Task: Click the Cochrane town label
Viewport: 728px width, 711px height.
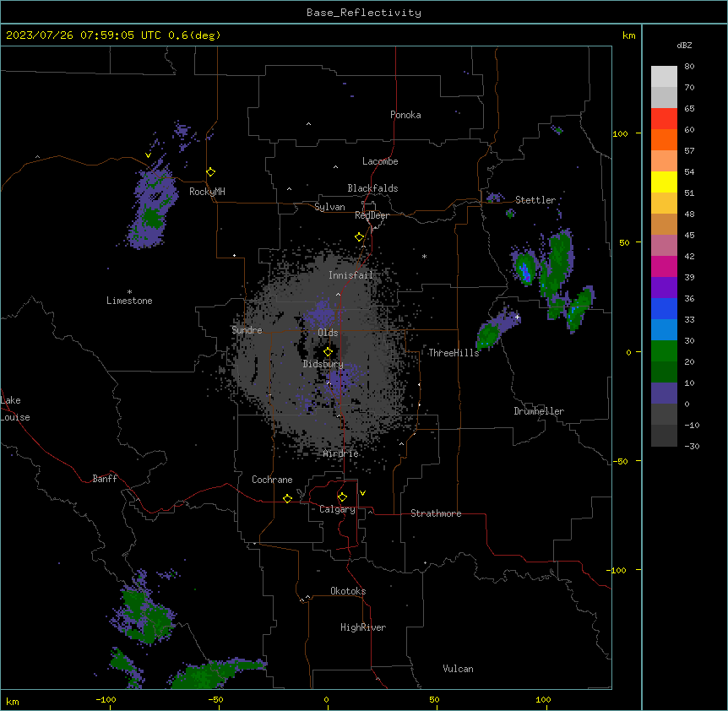Action: tap(272, 480)
